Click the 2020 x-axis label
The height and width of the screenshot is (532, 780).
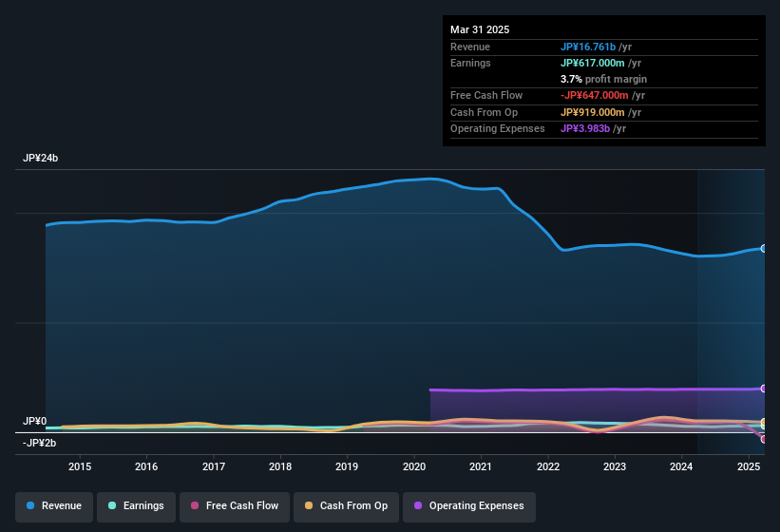coord(414,466)
